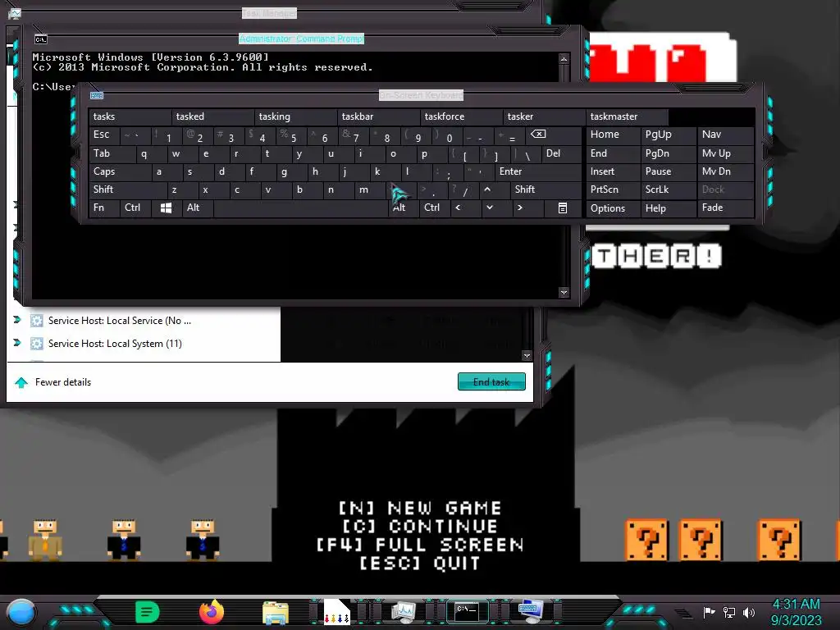Toggle the Fn key
The image size is (840, 630).
(104, 208)
